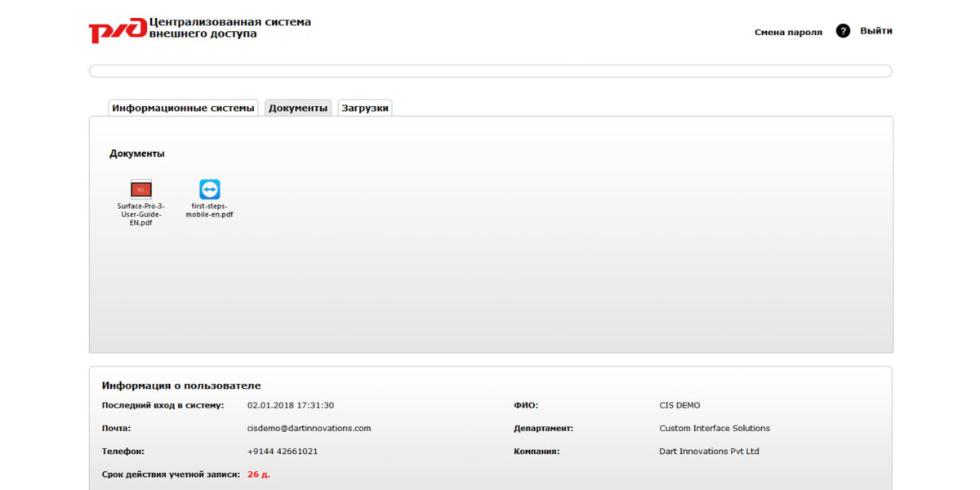Open the Загрузки tab
This screenshot has width=980, height=490.
365,108
